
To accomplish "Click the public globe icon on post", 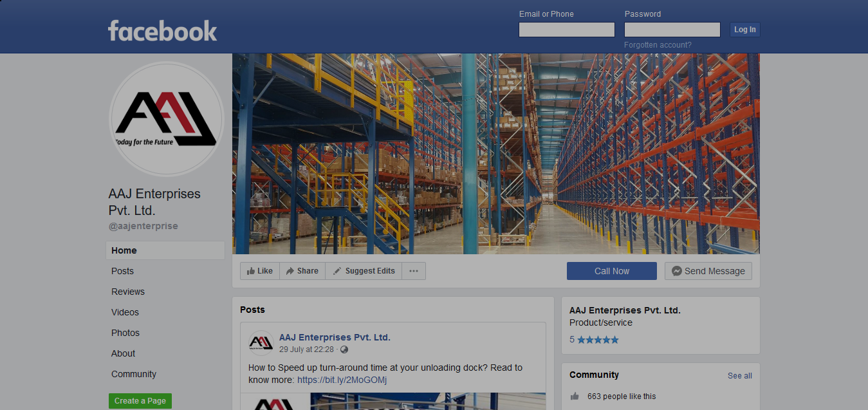I will coord(344,349).
